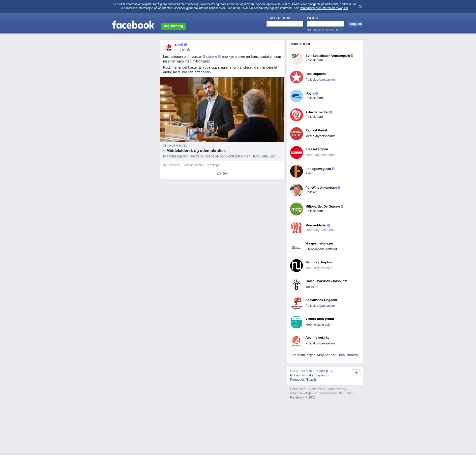Open Arbeiderpartiet rose logo

point(296,115)
